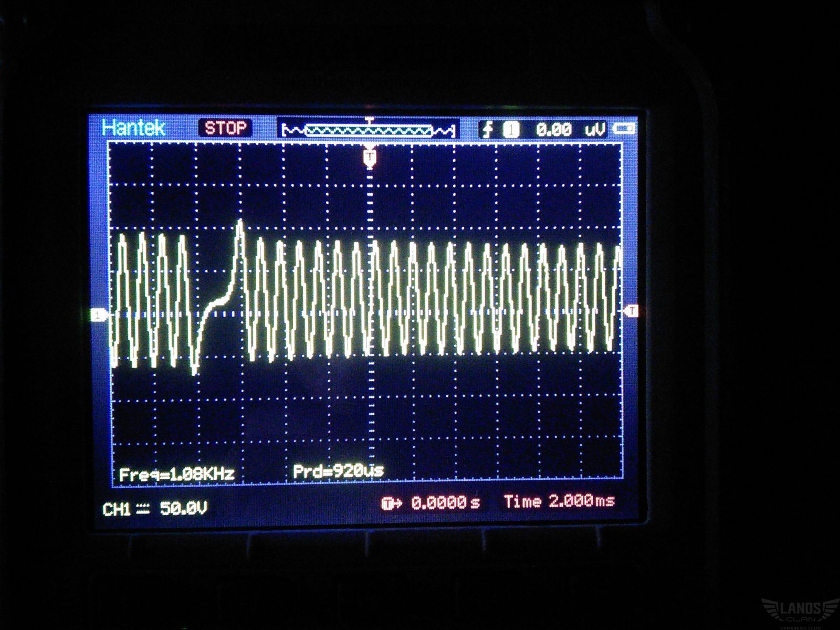Click the Hantek logo
This screenshot has width=840, height=630.
133,128
